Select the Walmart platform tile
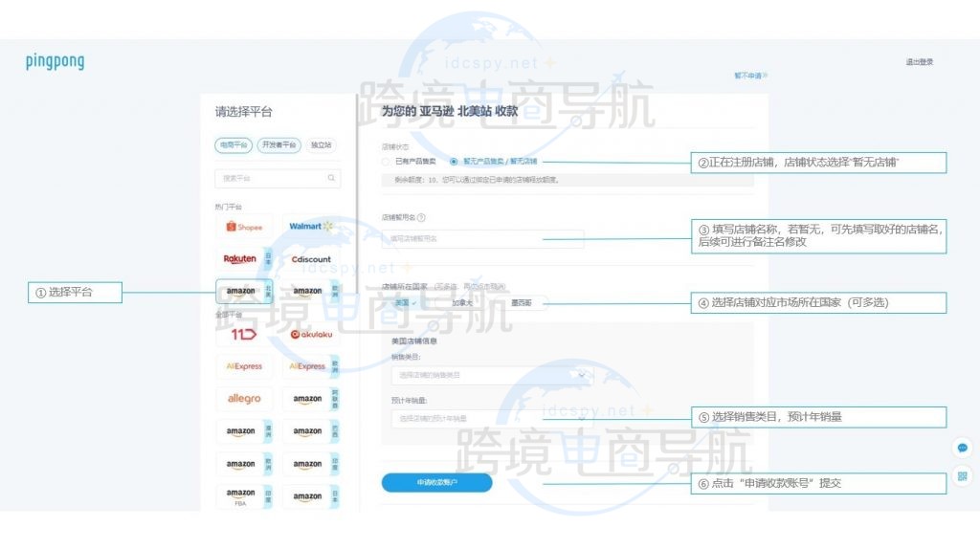 point(311,227)
